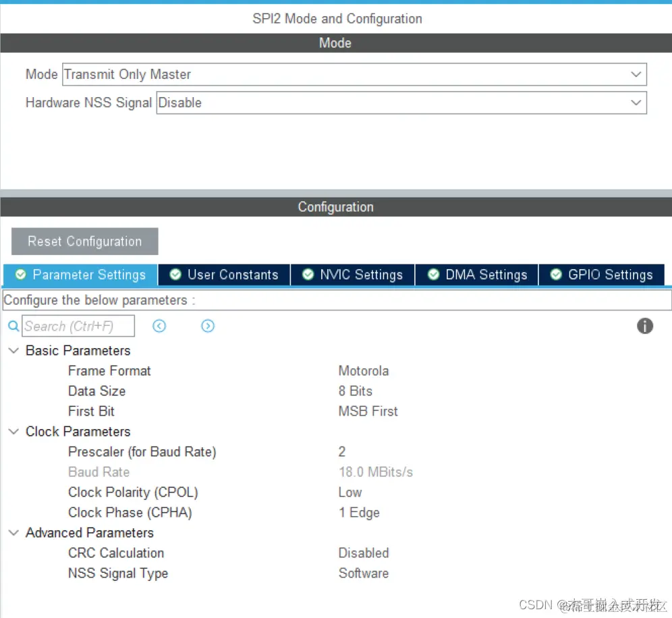This screenshot has width=672, height=618.
Task: Open the Mode dropdown showing Transmit Only Master
Action: point(354,74)
